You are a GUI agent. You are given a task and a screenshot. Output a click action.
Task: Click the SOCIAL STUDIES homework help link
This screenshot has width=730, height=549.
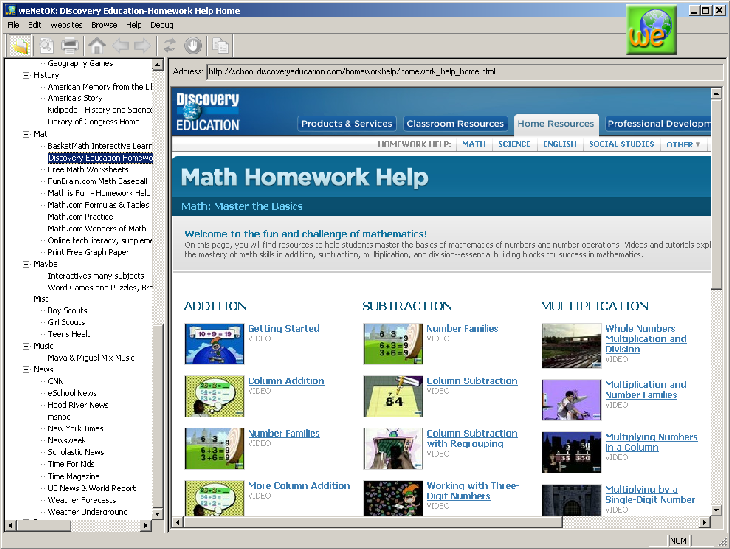622,144
